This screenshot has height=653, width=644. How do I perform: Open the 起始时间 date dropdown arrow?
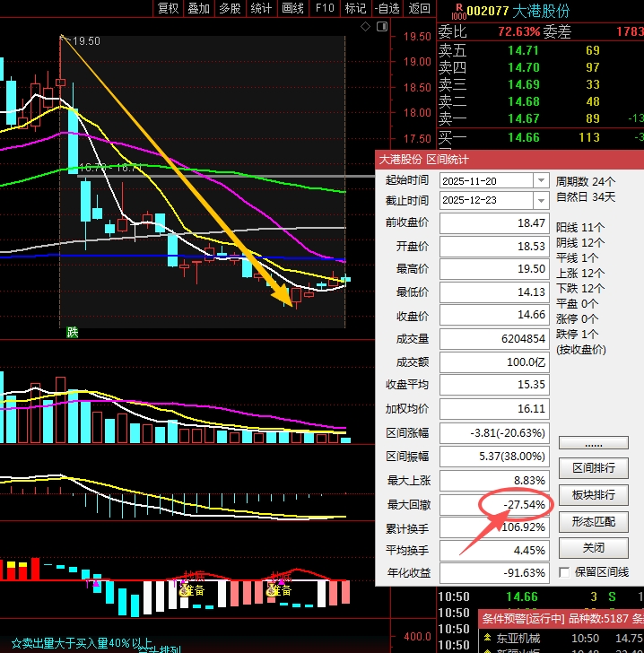(541, 181)
